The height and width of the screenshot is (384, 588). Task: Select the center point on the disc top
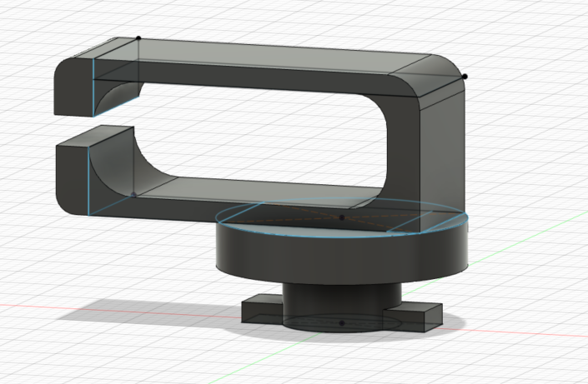coord(342,217)
